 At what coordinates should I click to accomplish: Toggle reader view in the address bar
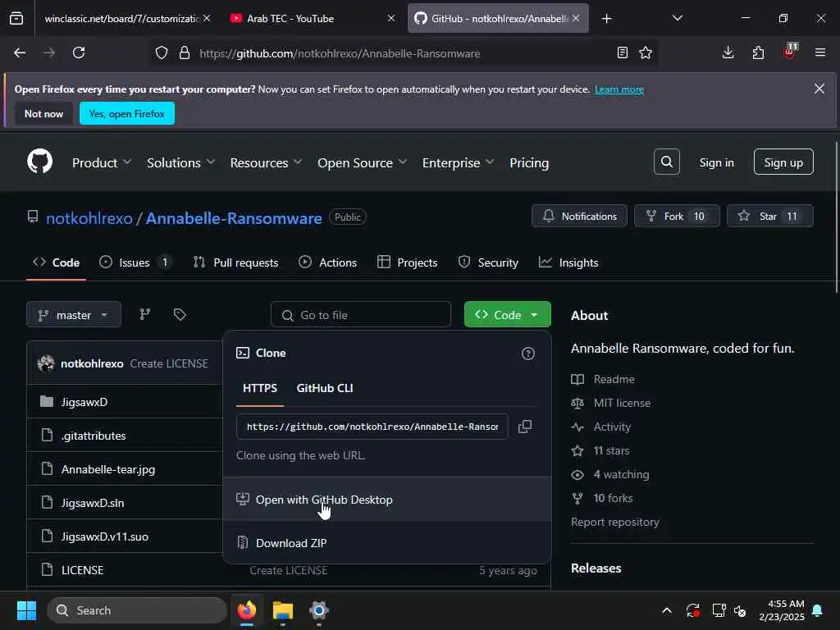tap(622, 52)
